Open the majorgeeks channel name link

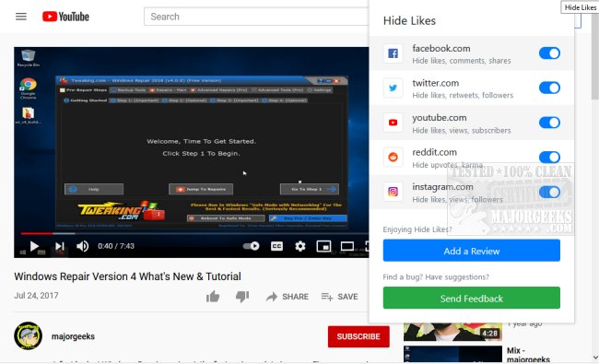point(73,336)
